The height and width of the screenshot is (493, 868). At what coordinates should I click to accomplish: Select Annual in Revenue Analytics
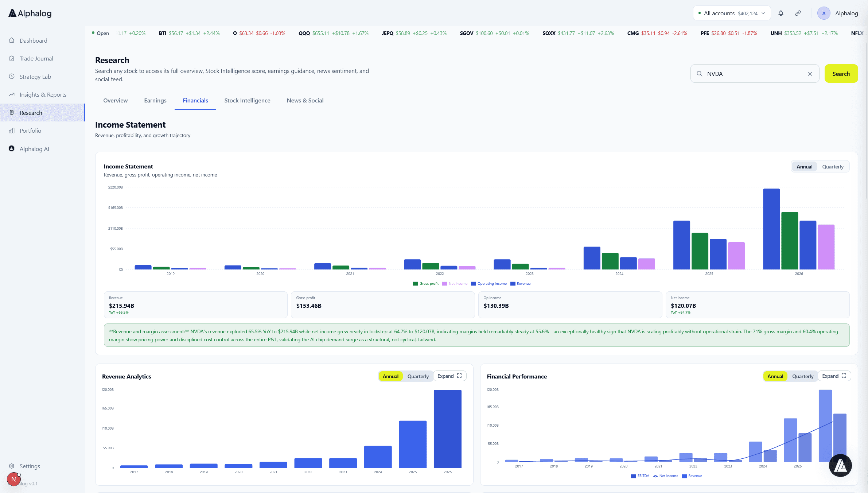click(x=390, y=376)
